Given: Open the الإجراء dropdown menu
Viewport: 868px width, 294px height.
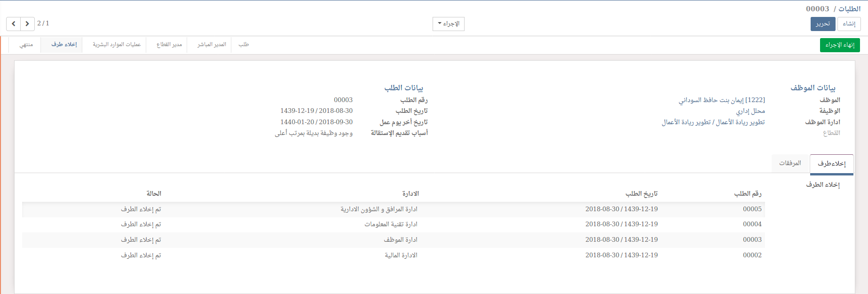Looking at the screenshot, I should point(448,24).
